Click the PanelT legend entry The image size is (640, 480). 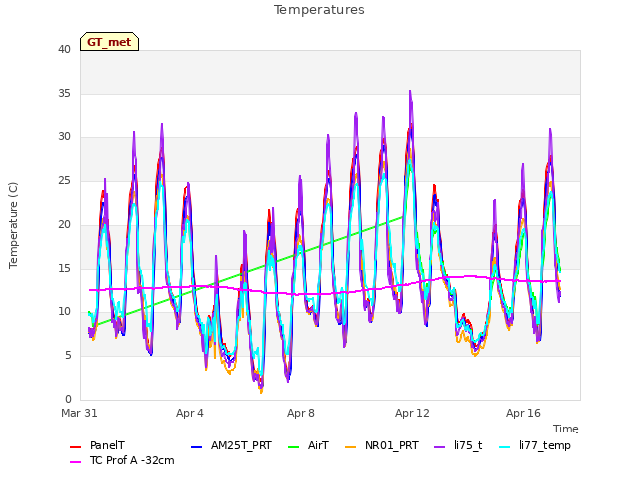(98, 445)
